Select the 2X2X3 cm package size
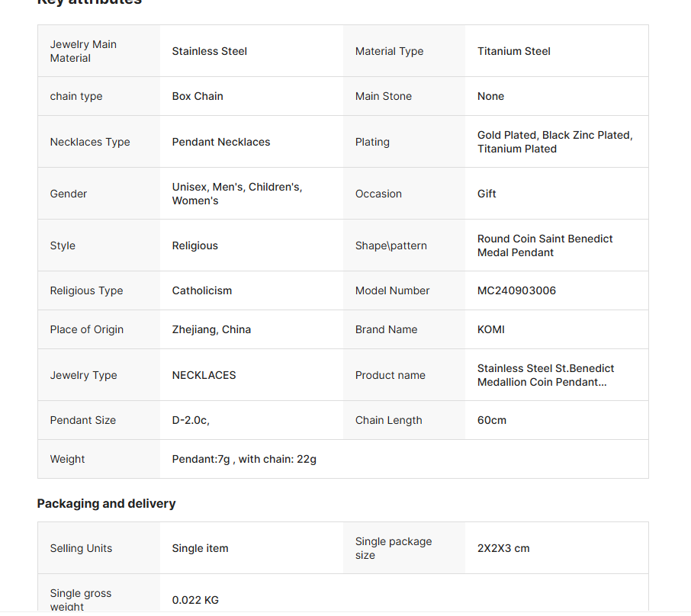 [503, 548]
